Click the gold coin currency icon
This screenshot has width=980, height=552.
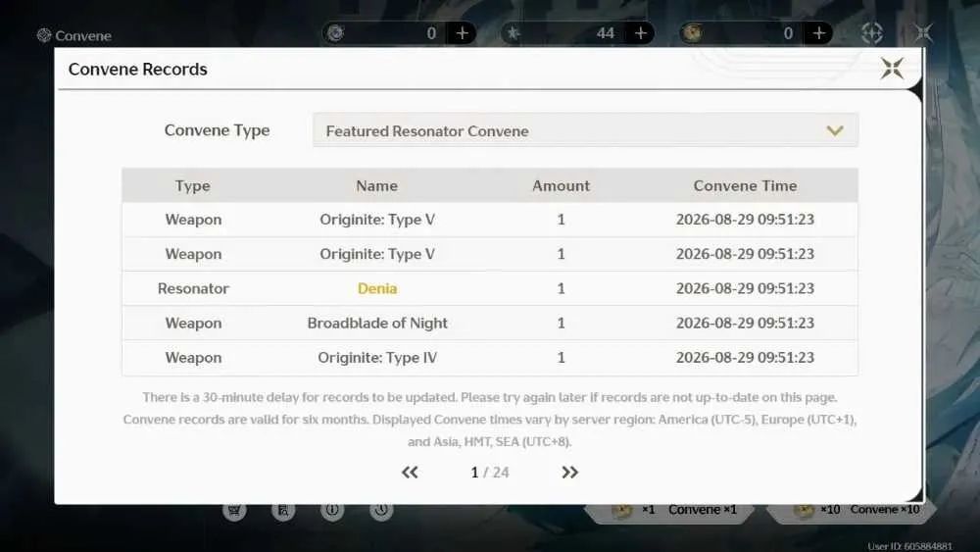click(x=692, y=33)
